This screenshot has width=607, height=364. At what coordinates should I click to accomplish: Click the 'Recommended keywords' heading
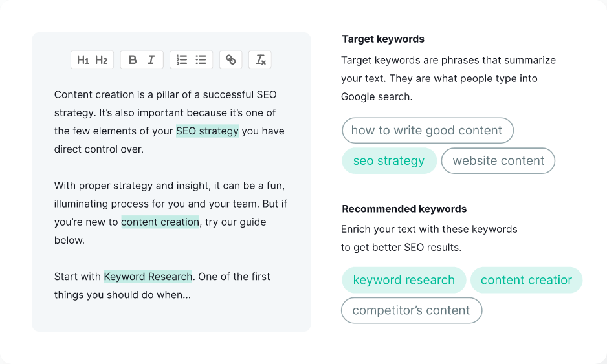404,209
